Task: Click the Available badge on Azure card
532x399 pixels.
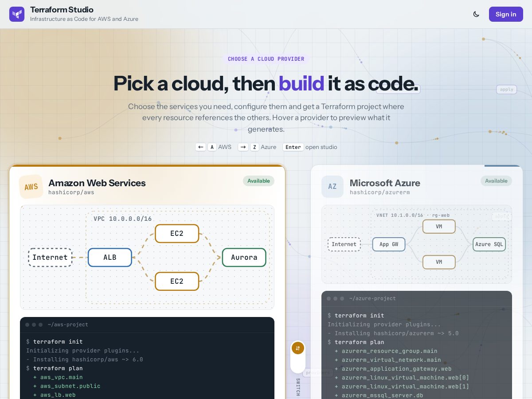Action: tap(496, 181)
